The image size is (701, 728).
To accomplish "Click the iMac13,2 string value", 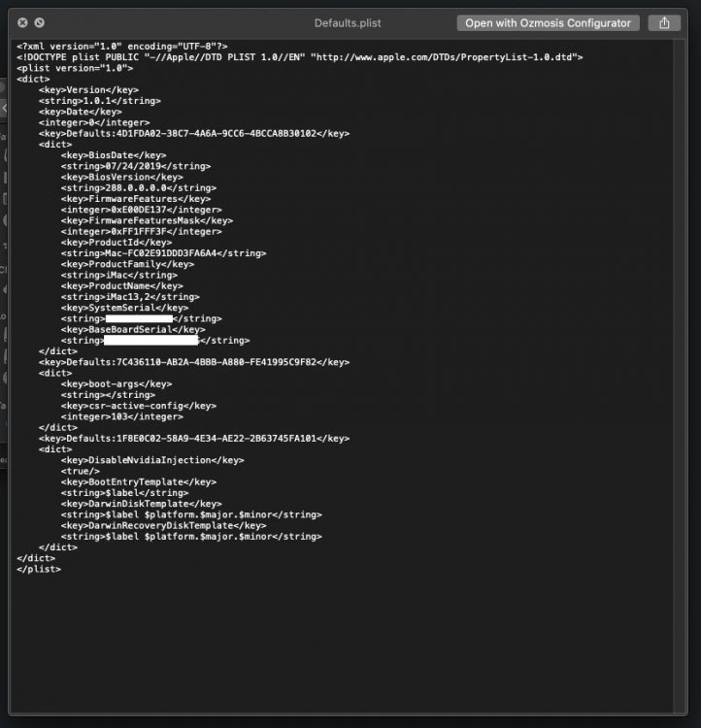I will 130,297.
